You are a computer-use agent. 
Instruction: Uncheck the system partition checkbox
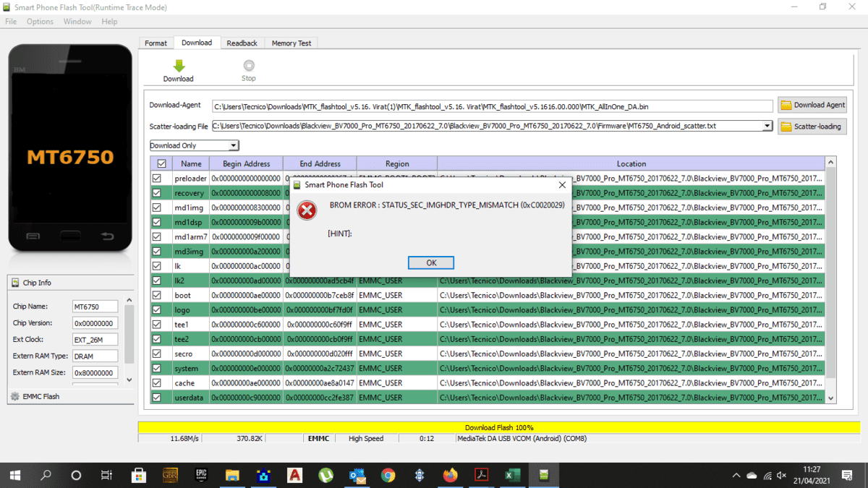tap(157, 368)
